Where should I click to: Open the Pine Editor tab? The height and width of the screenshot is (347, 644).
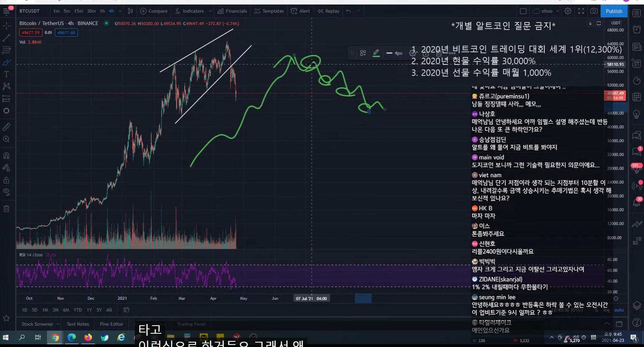click(x=111, y=324)
